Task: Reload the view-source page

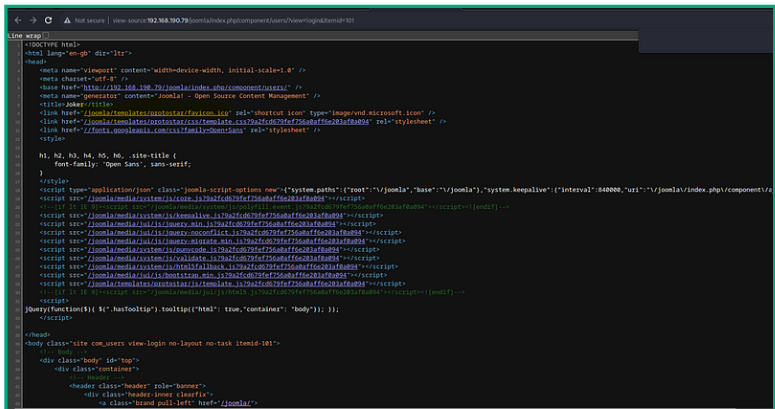Action: pyautogui.click(x=48, y=20)
